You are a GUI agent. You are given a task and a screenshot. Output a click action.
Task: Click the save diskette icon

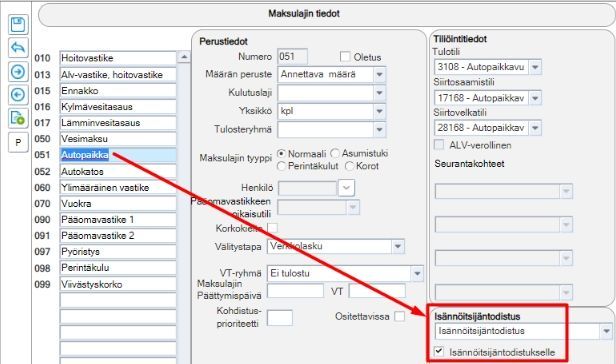pyautogui.click(x=18, y=25)
